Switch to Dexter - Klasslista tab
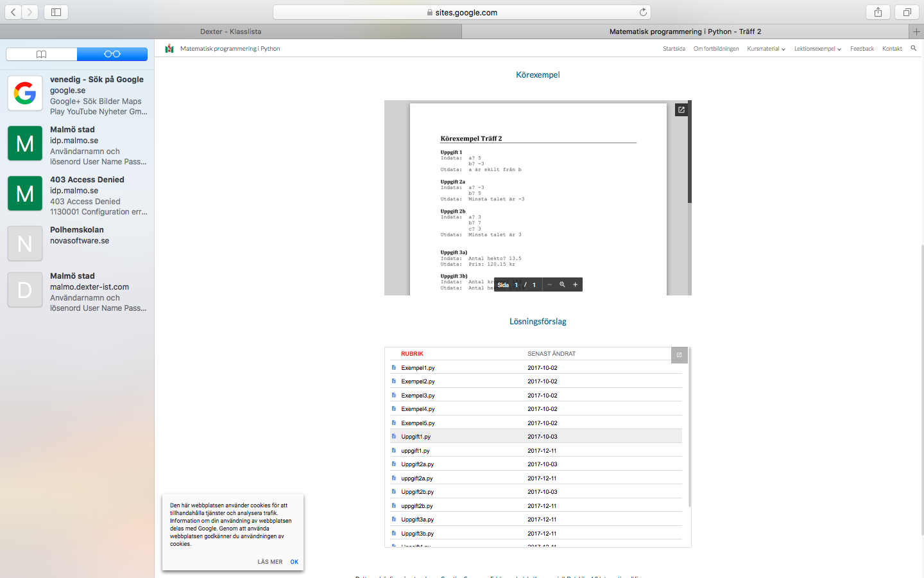 (x=230, y=31)
